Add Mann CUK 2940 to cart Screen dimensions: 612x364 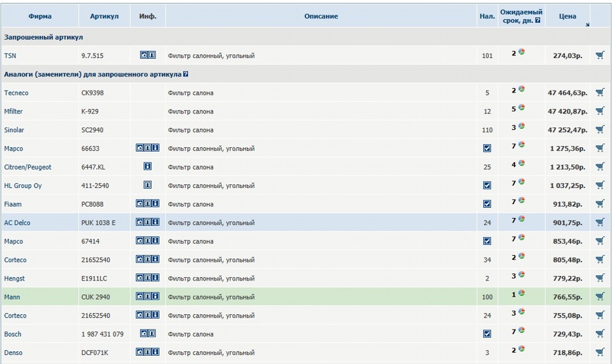(600, 297)
